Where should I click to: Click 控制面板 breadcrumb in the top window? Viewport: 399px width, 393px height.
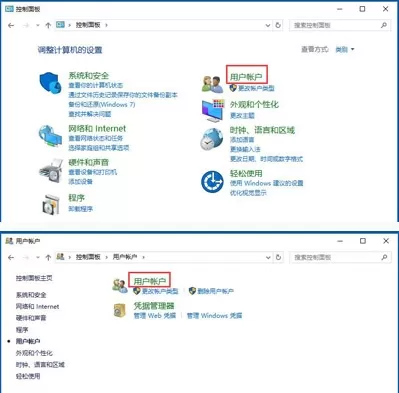[x=88, y=25]
